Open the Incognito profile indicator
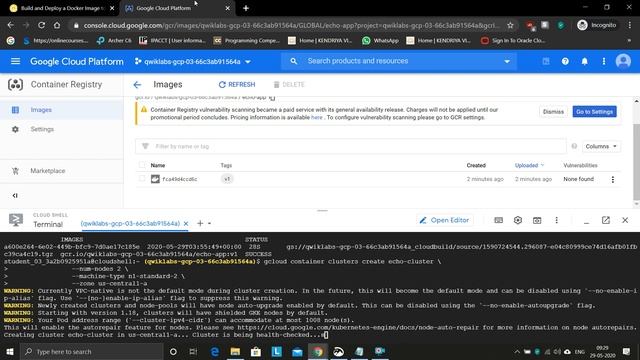 click(x=597, y=25)
